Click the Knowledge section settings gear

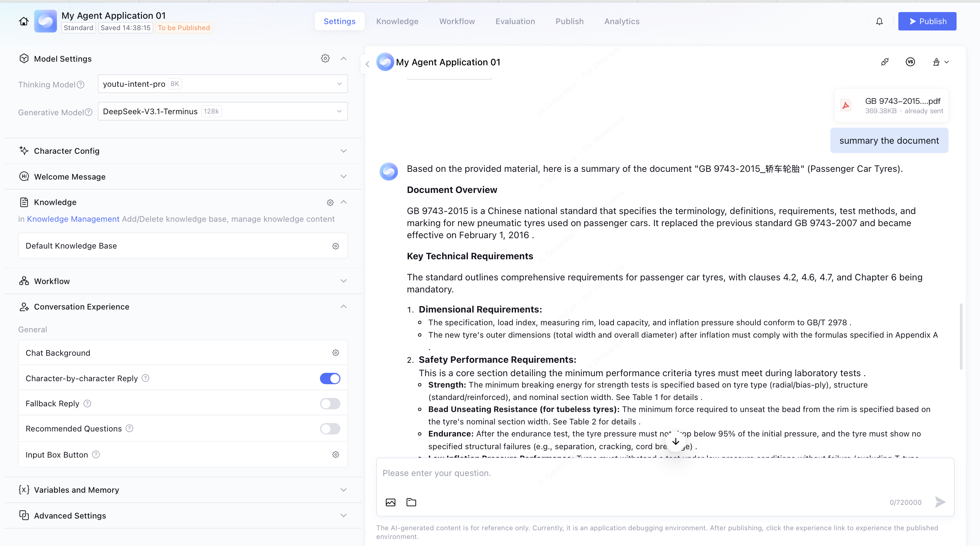(330, 203)
